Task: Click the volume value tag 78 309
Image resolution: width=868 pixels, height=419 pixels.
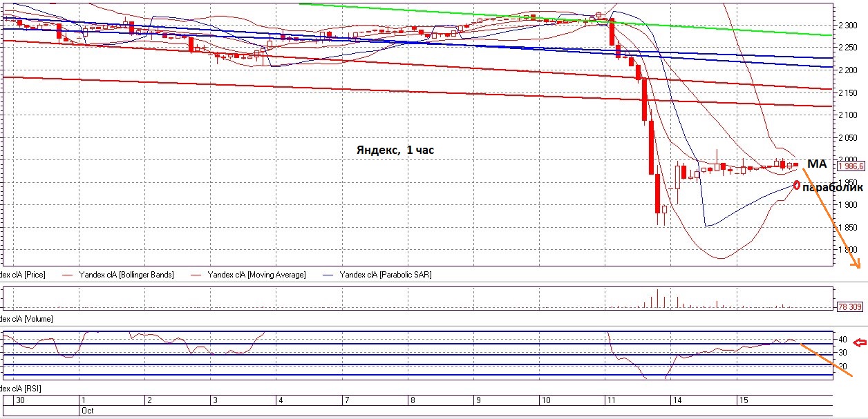Action: point(850,306)
